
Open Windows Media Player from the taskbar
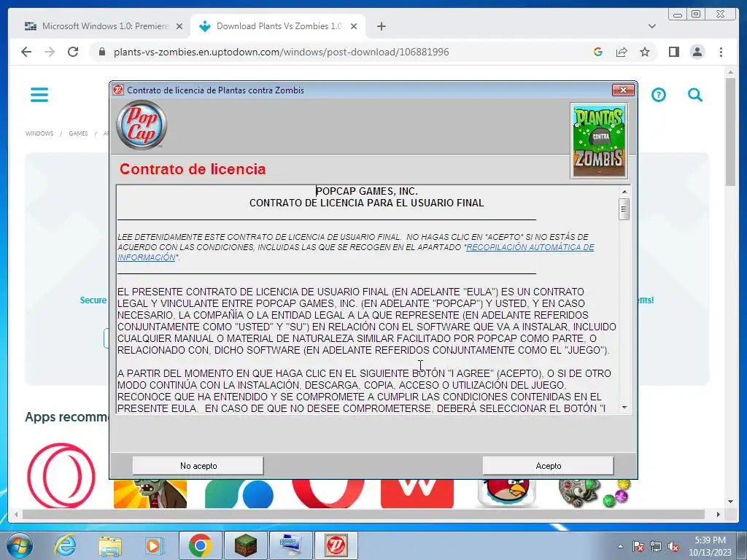(153, 545)
